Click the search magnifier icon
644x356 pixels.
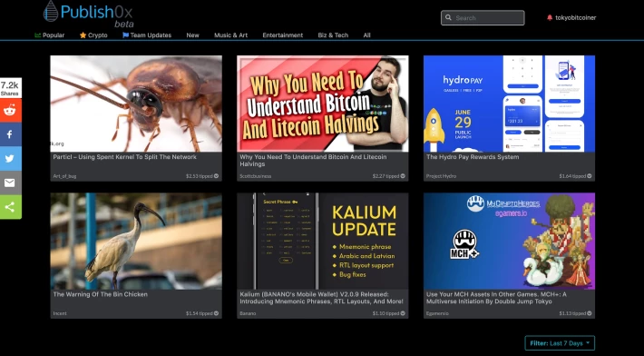[448, 17]
